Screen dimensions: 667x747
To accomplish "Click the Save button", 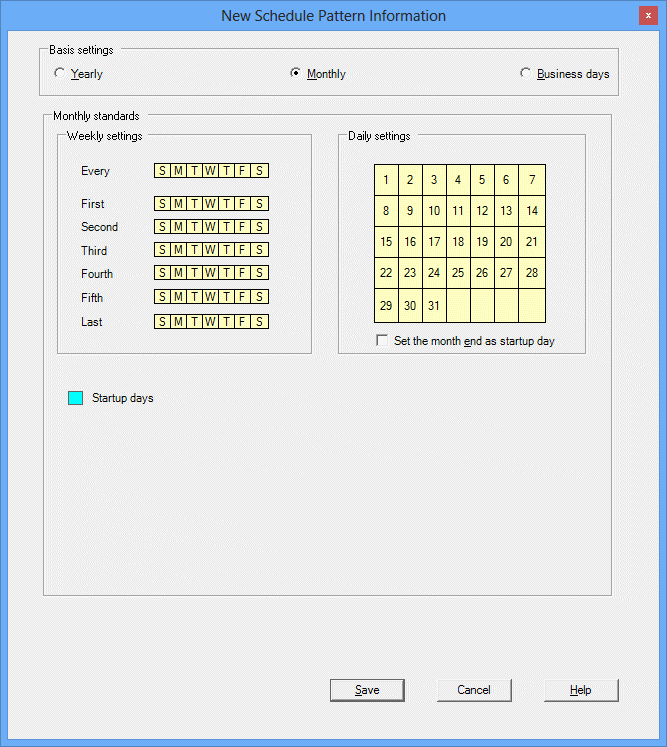I will 367,690.
